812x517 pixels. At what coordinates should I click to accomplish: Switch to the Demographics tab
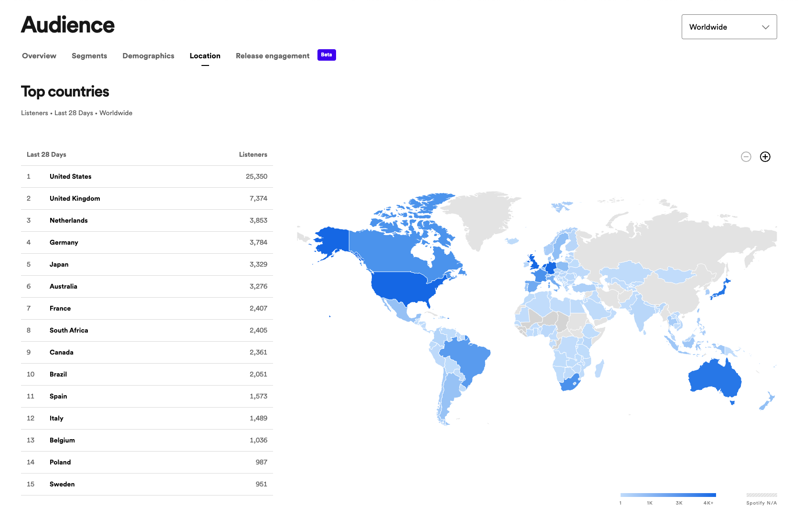(148, 56)
